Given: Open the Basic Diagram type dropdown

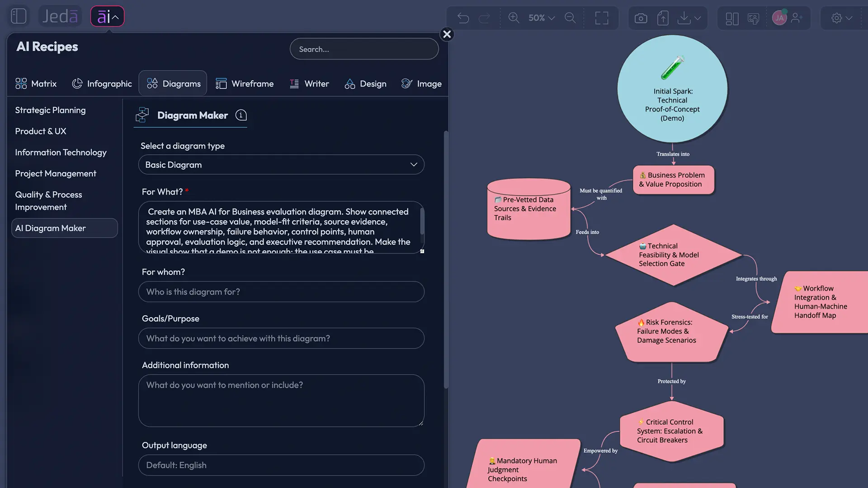Looking at the screenshot, I should point(281,164).
